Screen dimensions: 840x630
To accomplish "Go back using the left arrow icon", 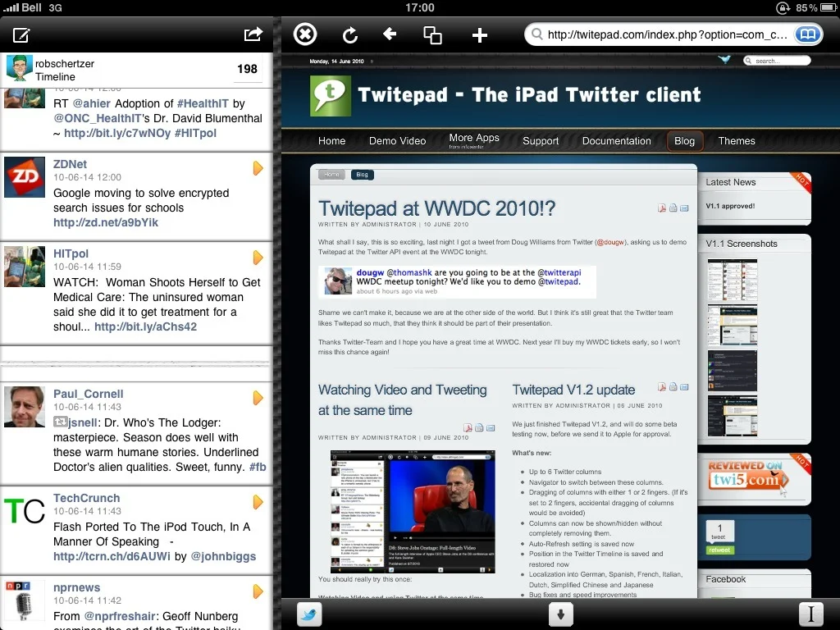I will point(390,34).
